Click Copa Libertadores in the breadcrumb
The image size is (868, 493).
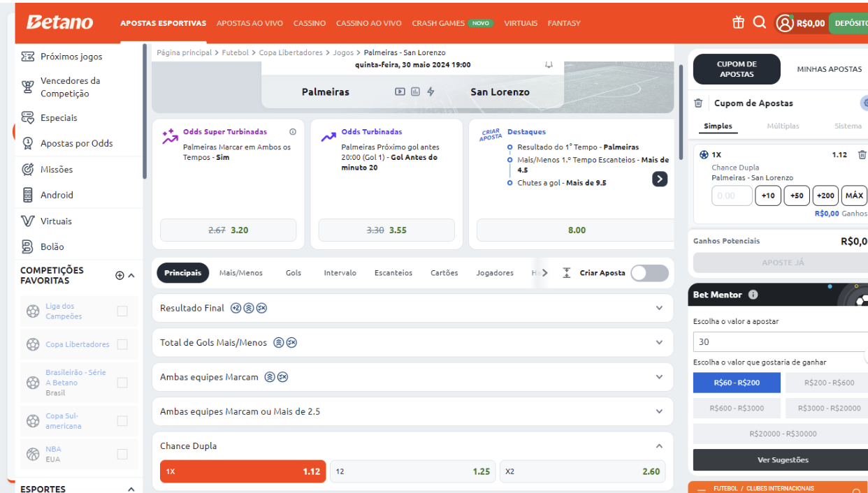tap(291, 53)
